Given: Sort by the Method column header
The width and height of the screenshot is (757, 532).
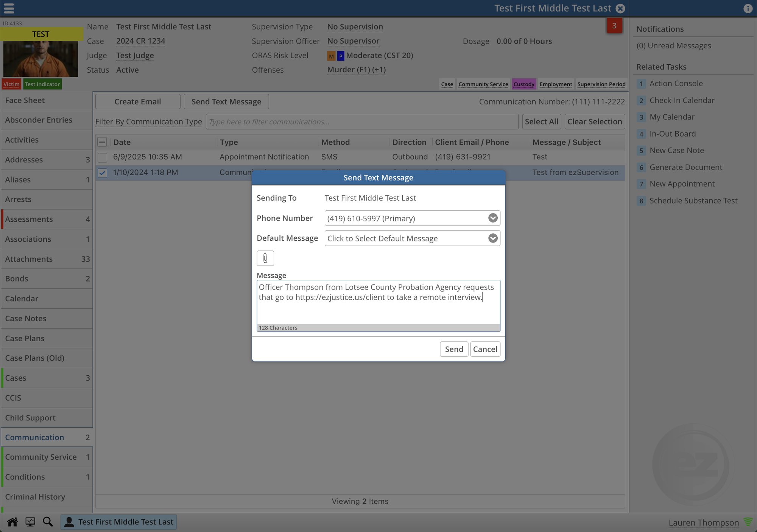Looking at the screenshot, I should 335,142.
